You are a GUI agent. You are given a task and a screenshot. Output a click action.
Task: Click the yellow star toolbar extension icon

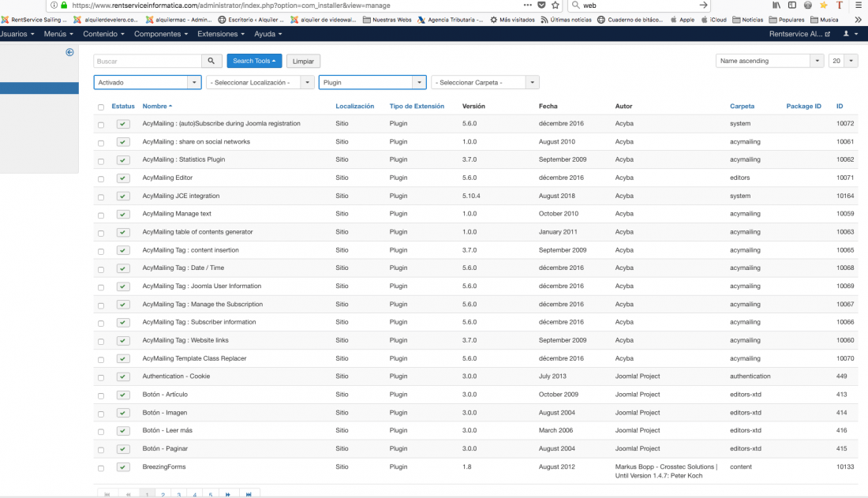pyautogui.click(x=824, y=5)
